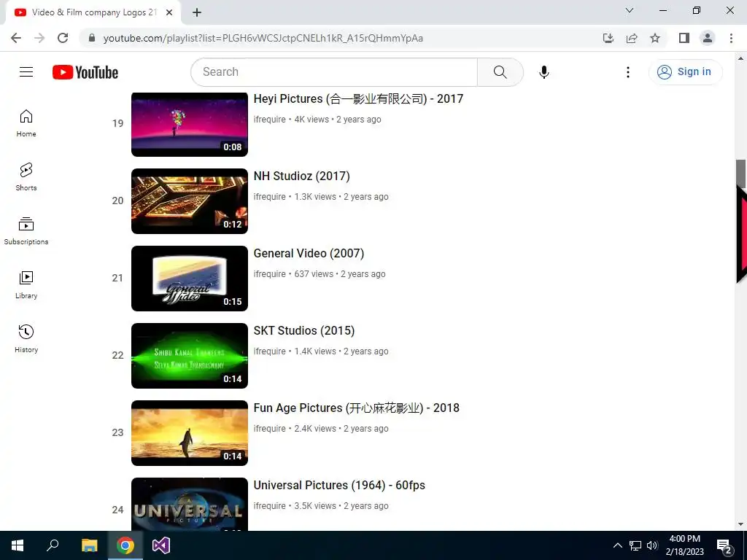747x560 pixels.
Task: Click the General Video (2007) title
Action: [x=309, y=253]
